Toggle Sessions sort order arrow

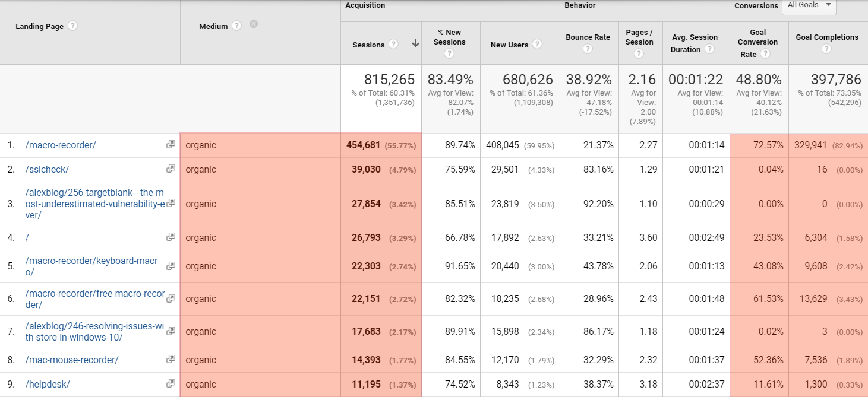click(415, 44)
